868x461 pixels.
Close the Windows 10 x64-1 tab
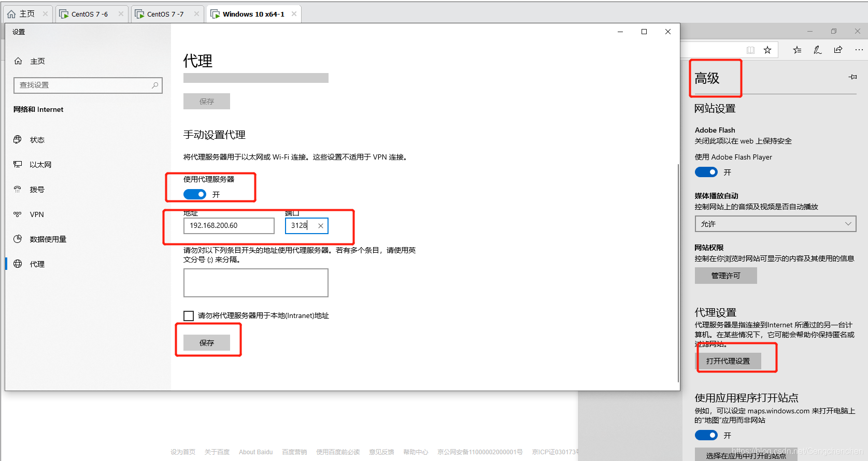[294, 14]
